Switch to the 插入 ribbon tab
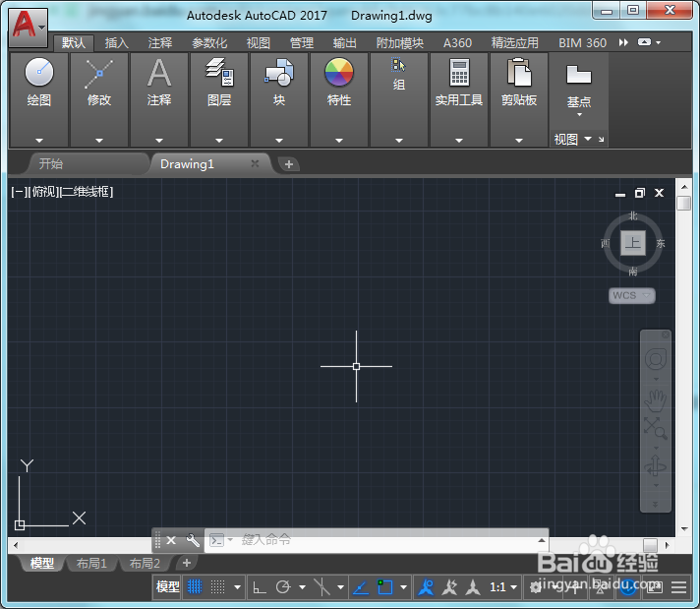 [117, 43]
